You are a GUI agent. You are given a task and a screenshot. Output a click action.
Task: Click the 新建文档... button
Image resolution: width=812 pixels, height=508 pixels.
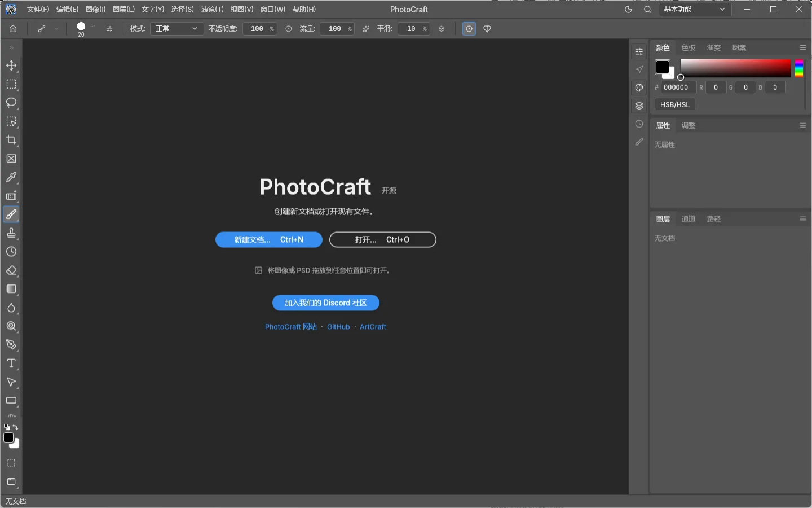[269, 240]
